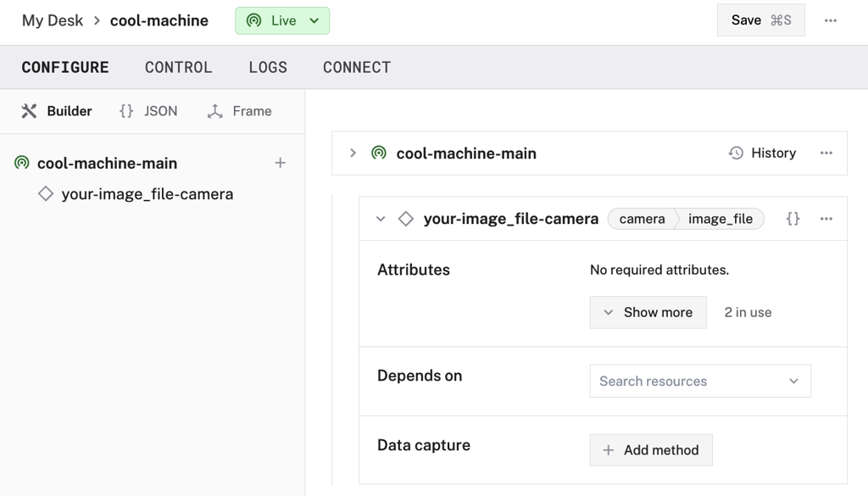Expand the cool-machine-main card chevron
This screenshot has width=868, height=496.
(x=355, y=153)
